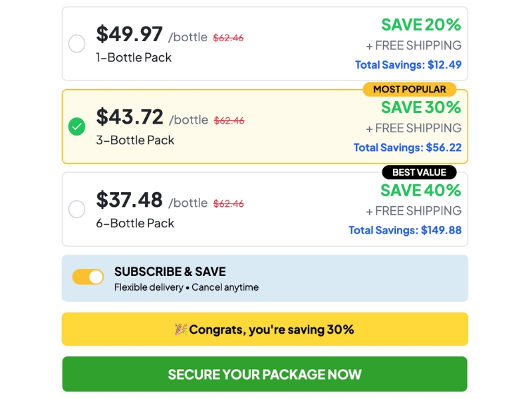Click the Best Value badge
532x399 pixels.
coord(419,172)
